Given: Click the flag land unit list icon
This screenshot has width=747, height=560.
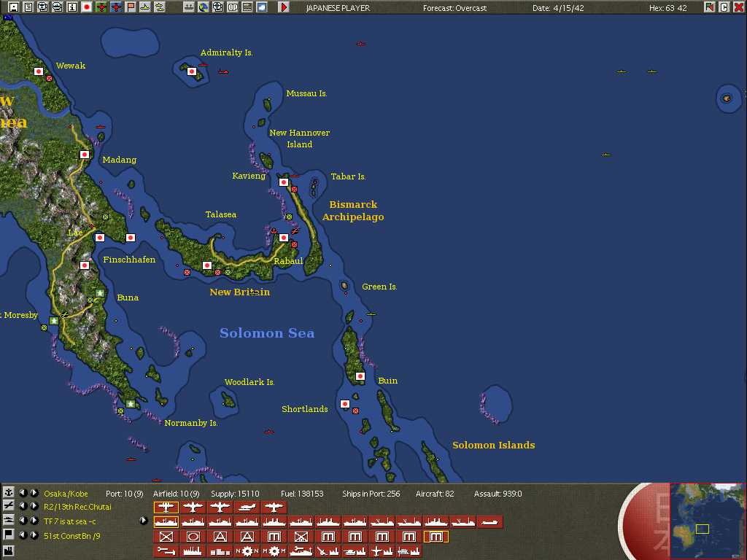Looking at the screenshot, I should click(9, 534).
